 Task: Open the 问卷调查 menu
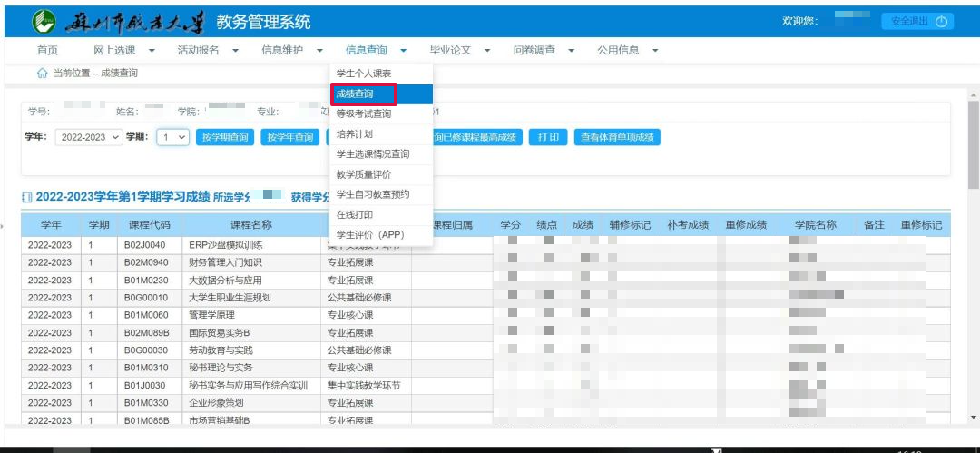(534, 51)
